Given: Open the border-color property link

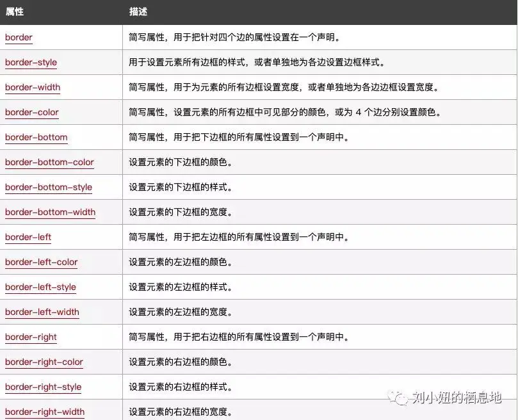Looking at the screenshot, I should pos(32,112).
